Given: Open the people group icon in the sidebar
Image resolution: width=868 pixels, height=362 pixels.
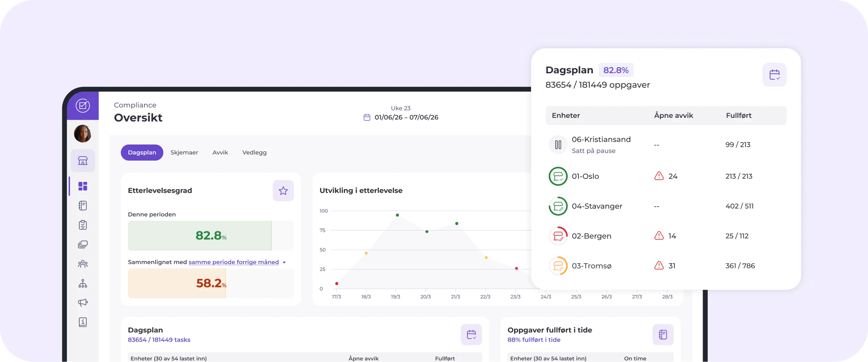Looking at the screenshot, I should [x=83, y=264].
